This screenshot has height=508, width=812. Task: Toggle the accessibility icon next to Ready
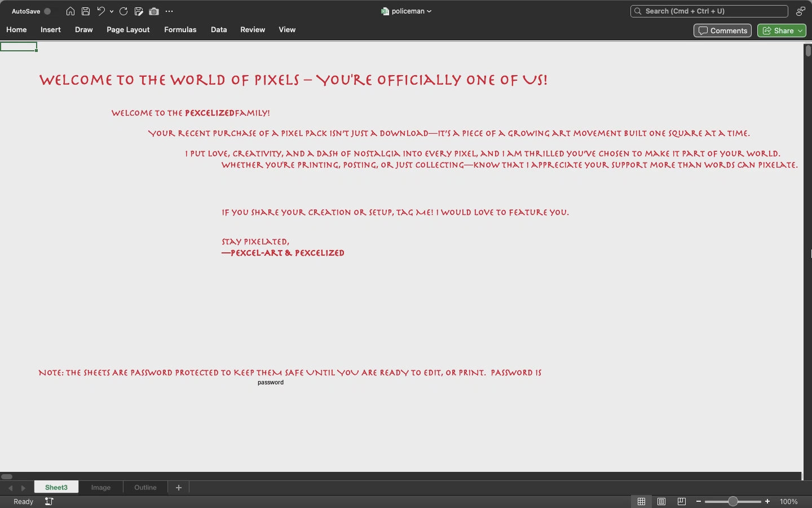point(49,501)
